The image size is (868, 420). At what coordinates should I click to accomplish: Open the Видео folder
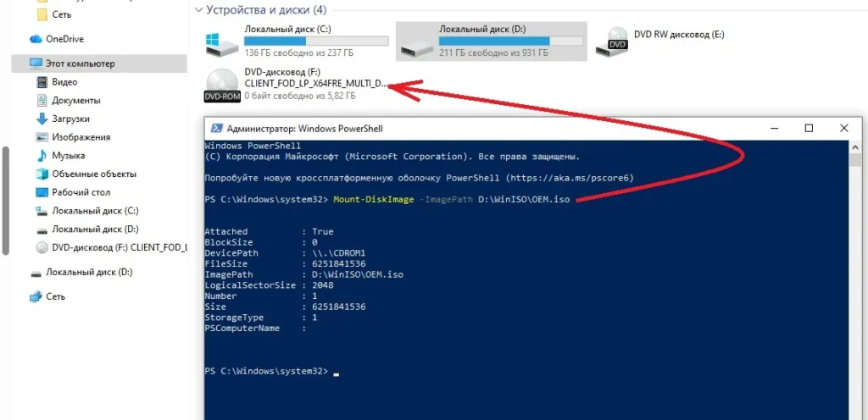click(64, 82)
